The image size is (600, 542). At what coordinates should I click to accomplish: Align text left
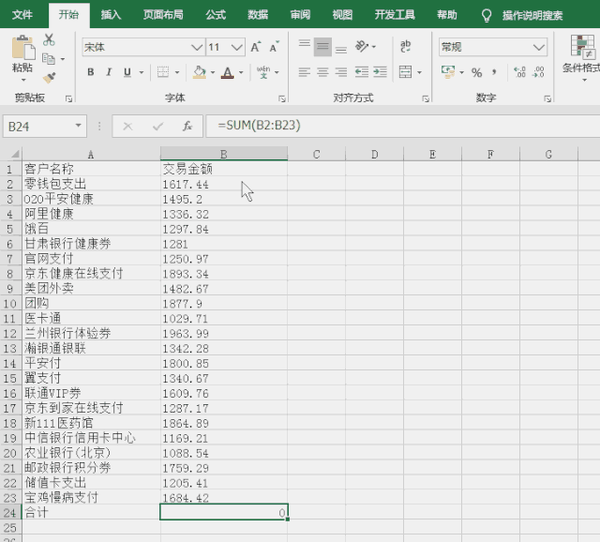click(304, 72)
